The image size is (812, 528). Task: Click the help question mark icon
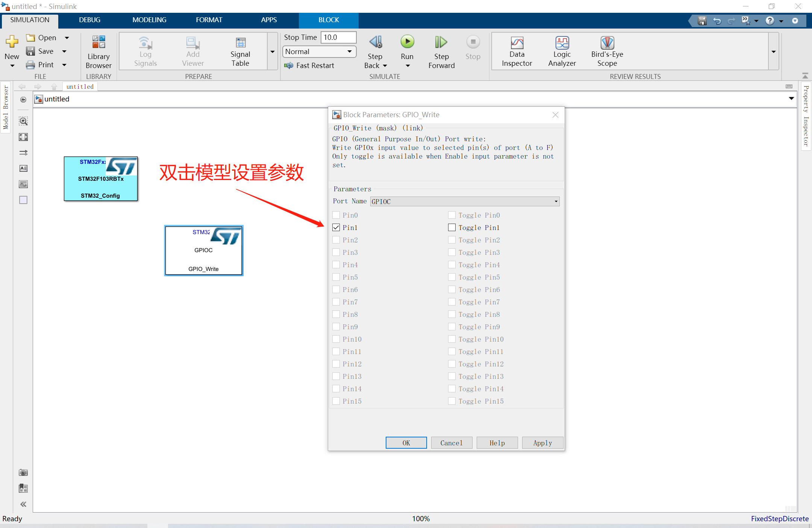pyautogui.click(x=770, y=21)
